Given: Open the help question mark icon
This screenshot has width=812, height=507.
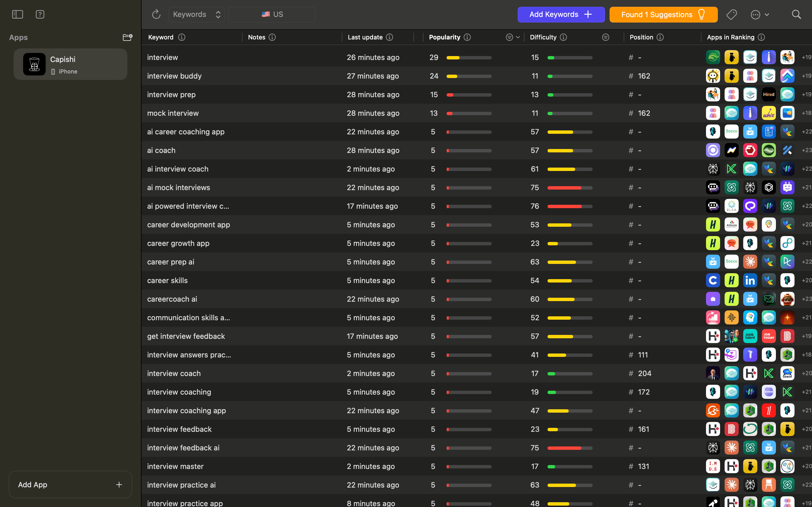Looking at the screenshot, I should tap(40, 14).
